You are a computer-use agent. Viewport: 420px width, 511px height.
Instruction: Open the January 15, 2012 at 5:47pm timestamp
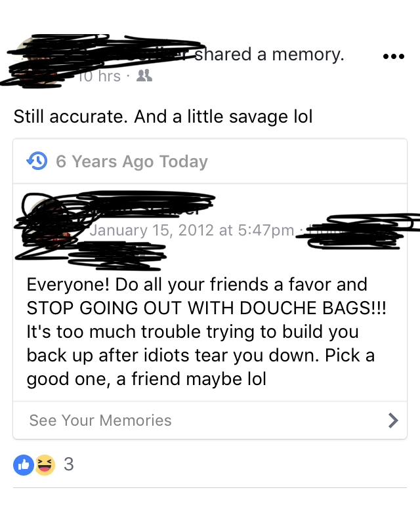point(192,230)
